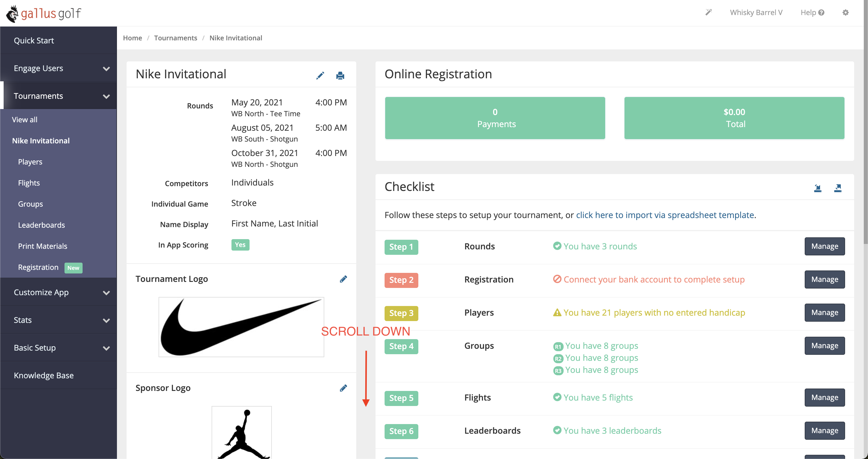The height and width of the screenshot is (459, 868).
Task: Manage Rounds in Step 1
Action: (825, 246)
